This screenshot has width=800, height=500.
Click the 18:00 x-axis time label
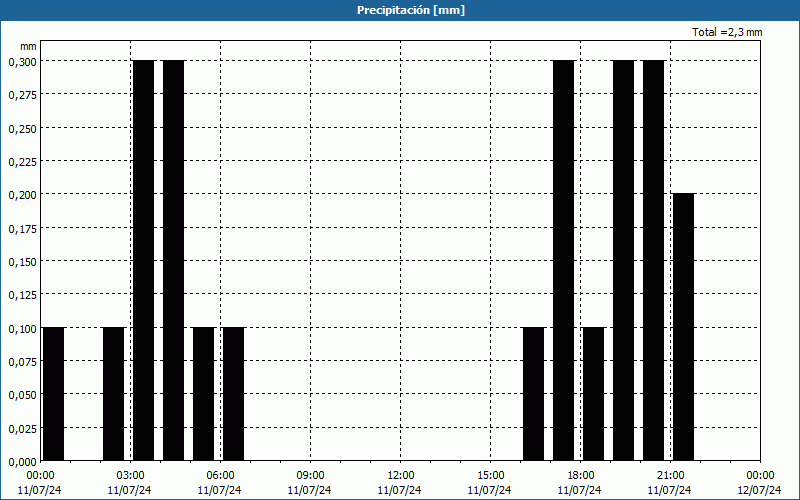(581, 476)
